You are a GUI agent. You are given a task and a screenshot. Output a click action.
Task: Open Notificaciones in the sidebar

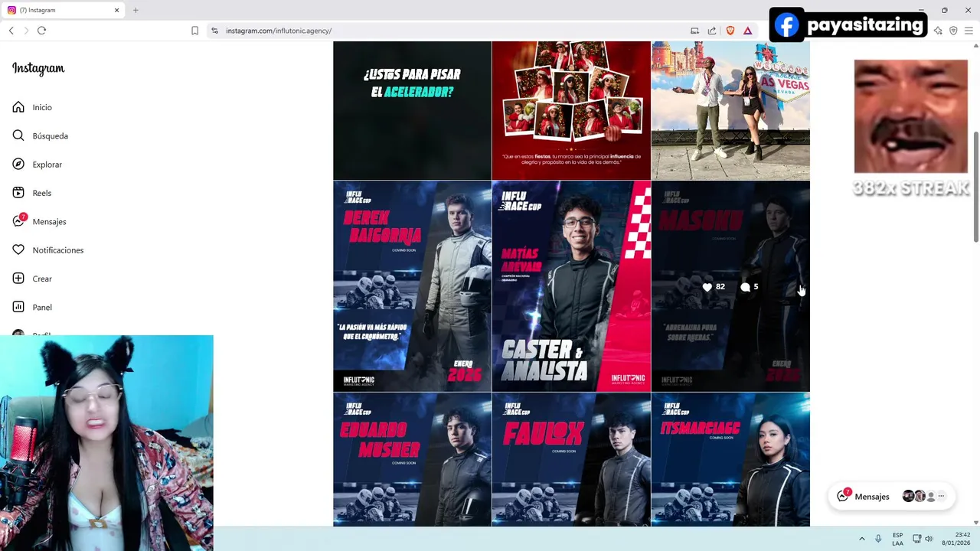click(x=57, y=250)
